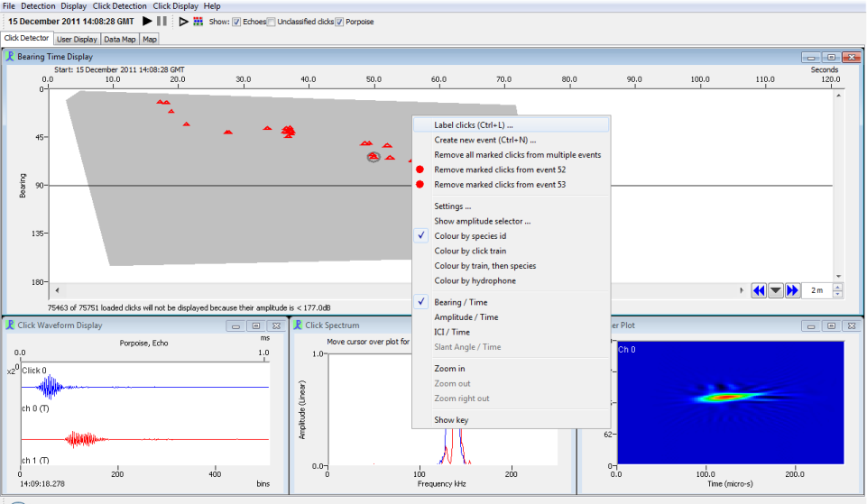Choose Create new event (Ctrl+N)
The image size is (867, 504).
click(x=512, y=140)
